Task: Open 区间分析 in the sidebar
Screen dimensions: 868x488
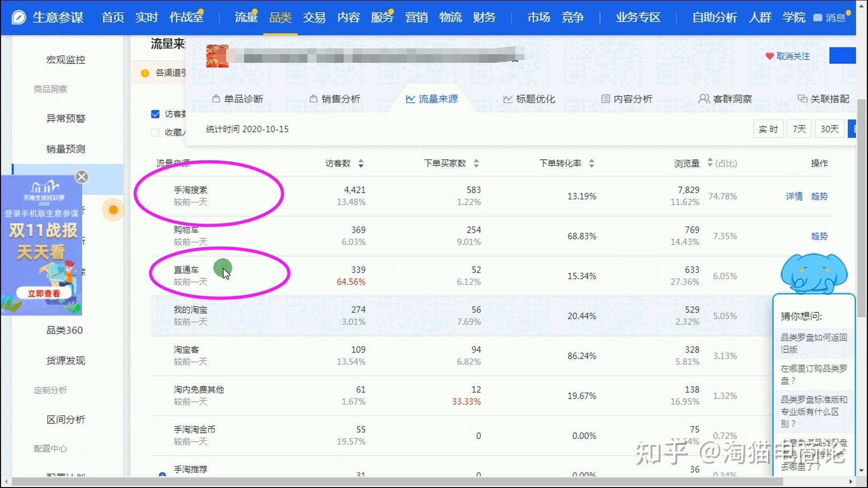Action: tap(66, 419)
